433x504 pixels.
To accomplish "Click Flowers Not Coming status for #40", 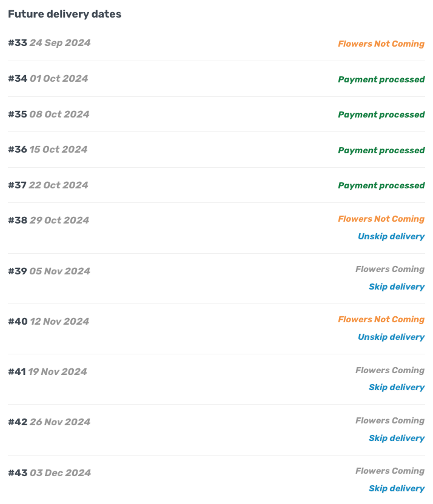I will pos(381,319).
